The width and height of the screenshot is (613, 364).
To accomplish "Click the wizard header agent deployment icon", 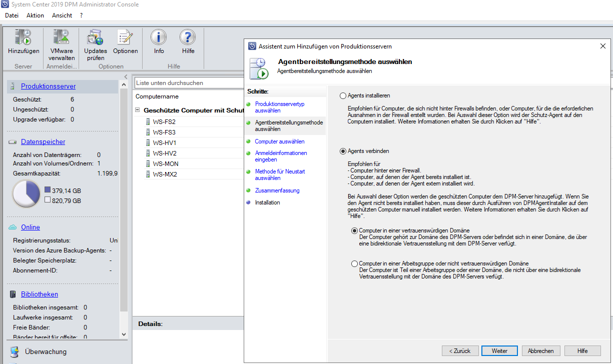I will (259, 68).
